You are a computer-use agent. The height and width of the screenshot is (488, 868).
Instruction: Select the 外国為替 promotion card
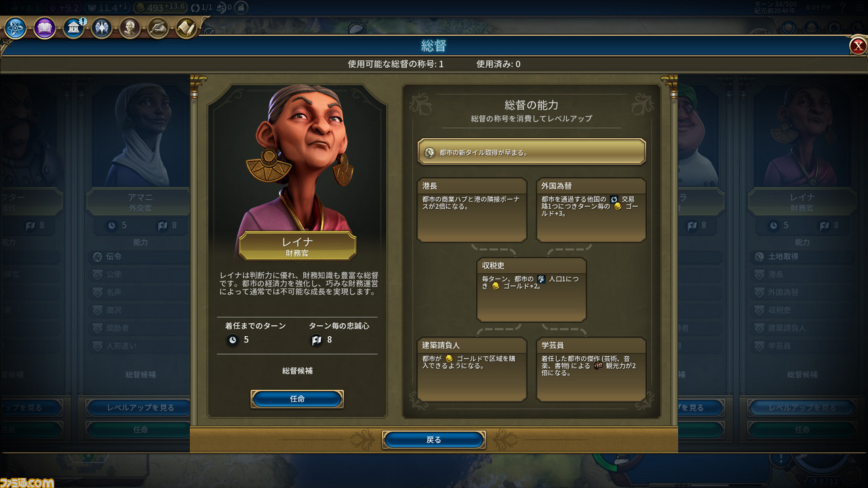[x=591, y=210]
